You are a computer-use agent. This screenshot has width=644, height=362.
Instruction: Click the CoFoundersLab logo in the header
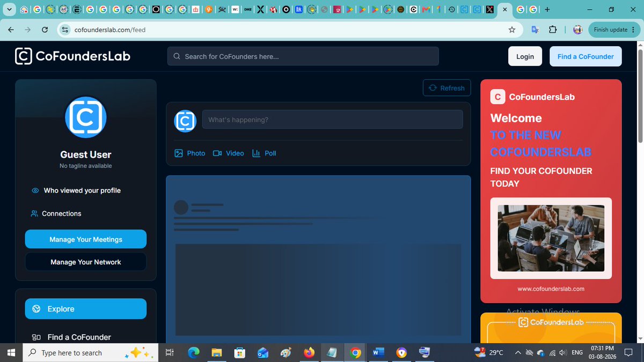tap(72, 56)
